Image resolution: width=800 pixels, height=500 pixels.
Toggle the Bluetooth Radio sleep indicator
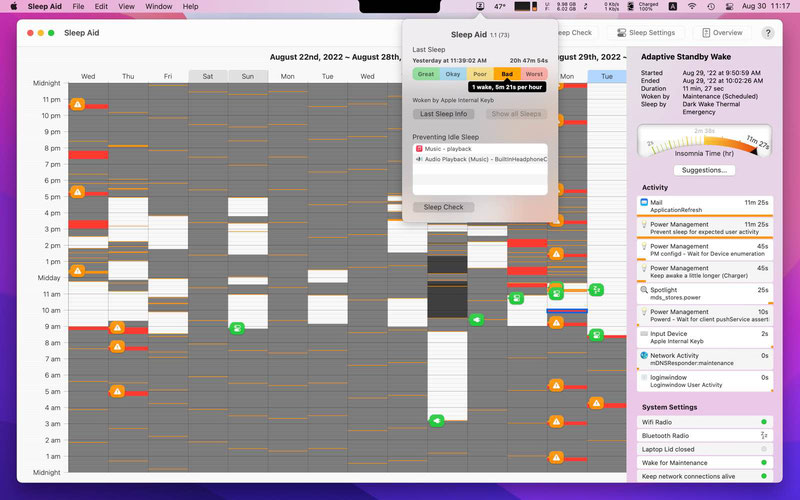coord(764,435)
